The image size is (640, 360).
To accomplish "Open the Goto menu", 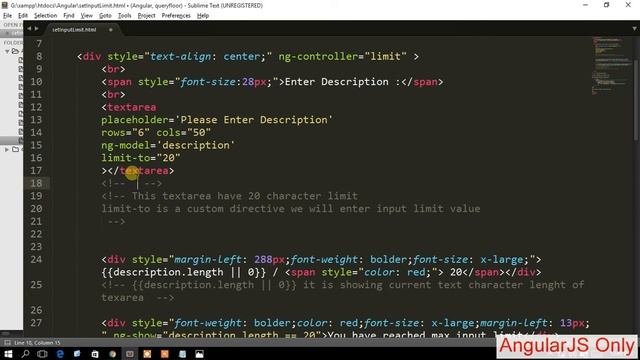I will [x=105, y=16].
